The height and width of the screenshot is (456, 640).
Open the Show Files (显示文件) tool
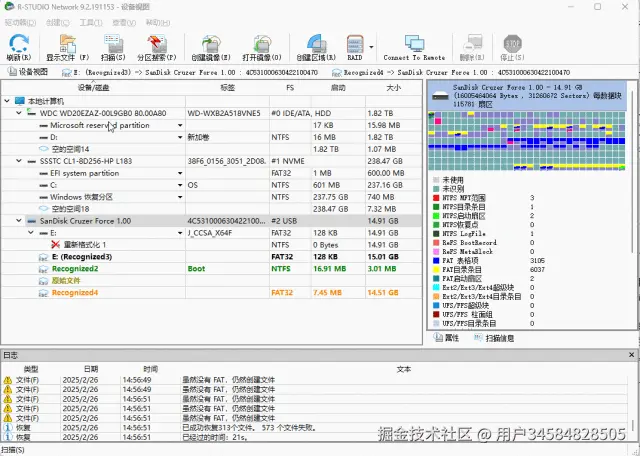68,43
